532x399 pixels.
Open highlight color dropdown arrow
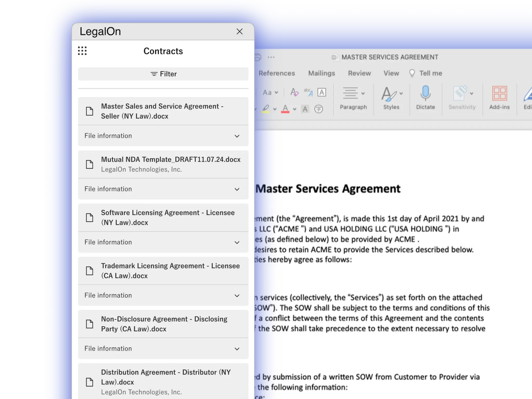click(275, 109)
